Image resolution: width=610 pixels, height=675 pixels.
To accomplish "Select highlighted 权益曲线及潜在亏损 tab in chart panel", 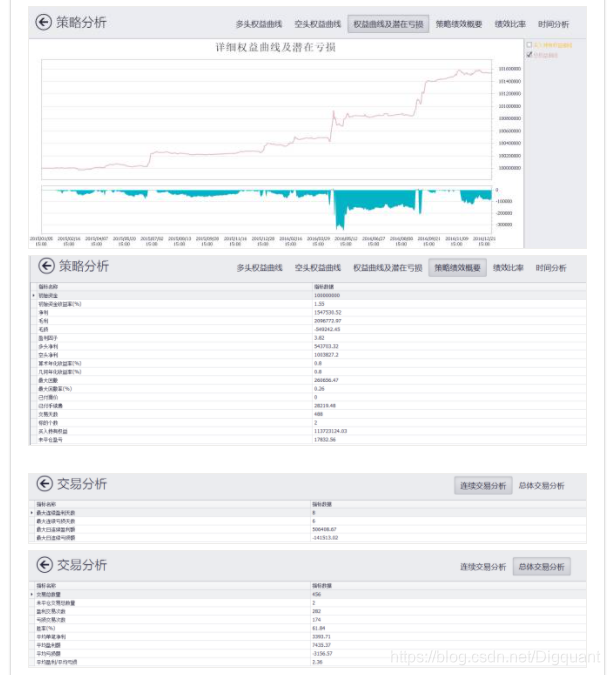I will (x=388, y=24).
